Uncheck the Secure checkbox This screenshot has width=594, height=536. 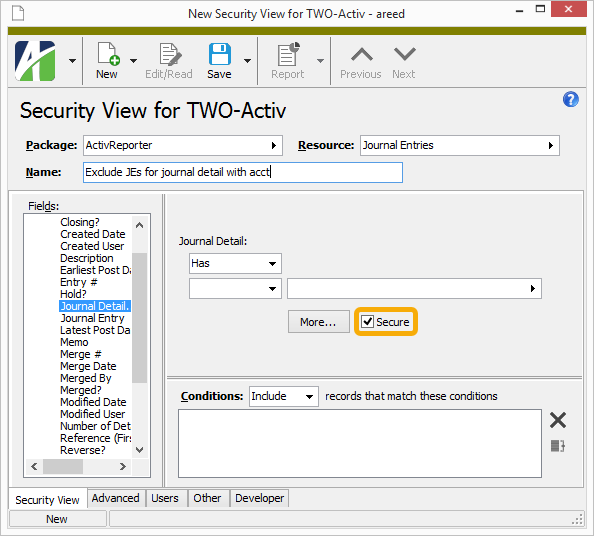pos(367,322)
